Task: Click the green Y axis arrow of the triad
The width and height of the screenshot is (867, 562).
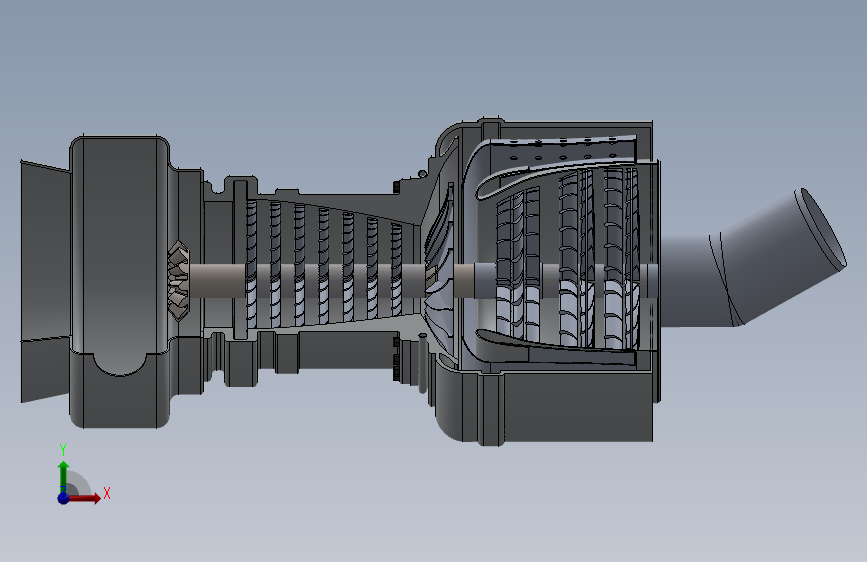Action: pyautogui.click(x=64, y=475)
